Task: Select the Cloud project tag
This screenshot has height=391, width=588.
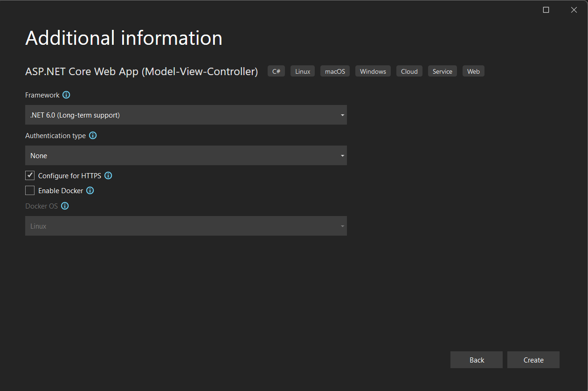Action: (409, 71)
